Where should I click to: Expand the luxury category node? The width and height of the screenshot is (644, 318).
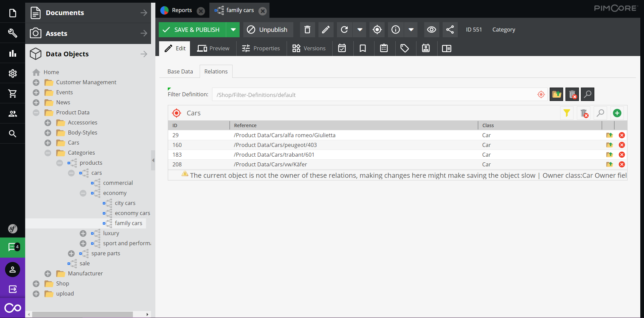[x=83, y=233]
